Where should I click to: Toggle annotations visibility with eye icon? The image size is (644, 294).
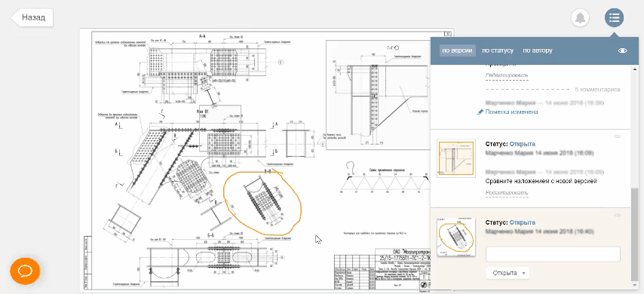point(623,51)
